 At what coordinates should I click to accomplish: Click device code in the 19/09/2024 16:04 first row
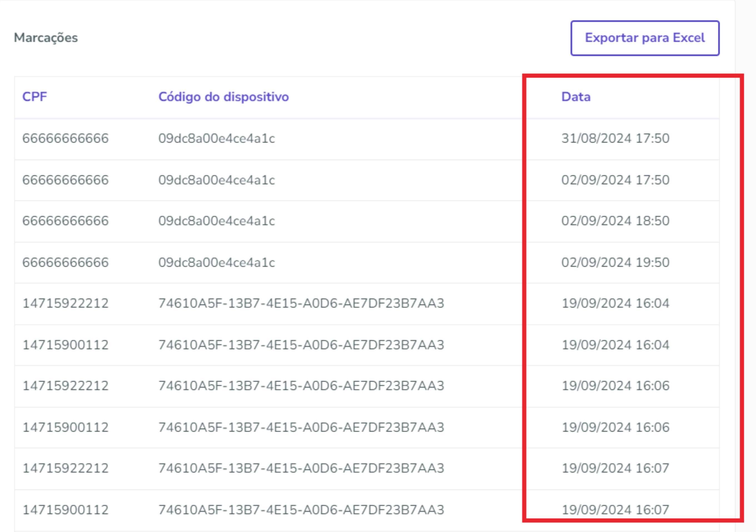pos(301,303)
